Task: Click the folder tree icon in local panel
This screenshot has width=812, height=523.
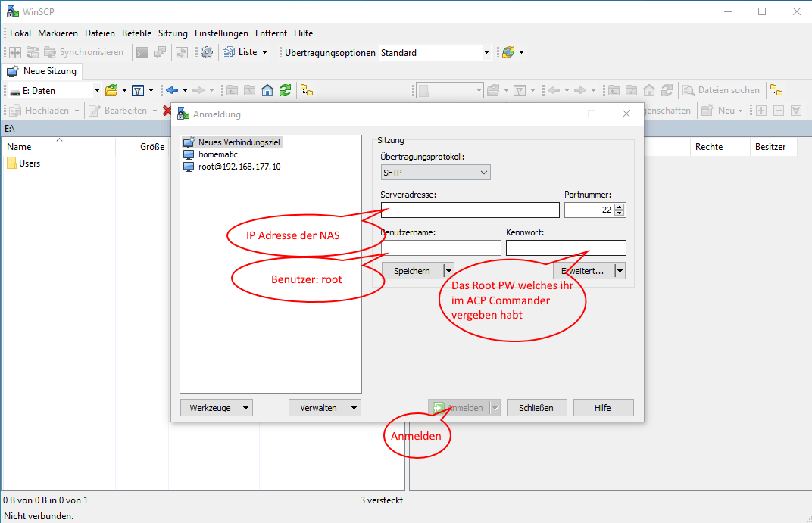Action: 307,91
